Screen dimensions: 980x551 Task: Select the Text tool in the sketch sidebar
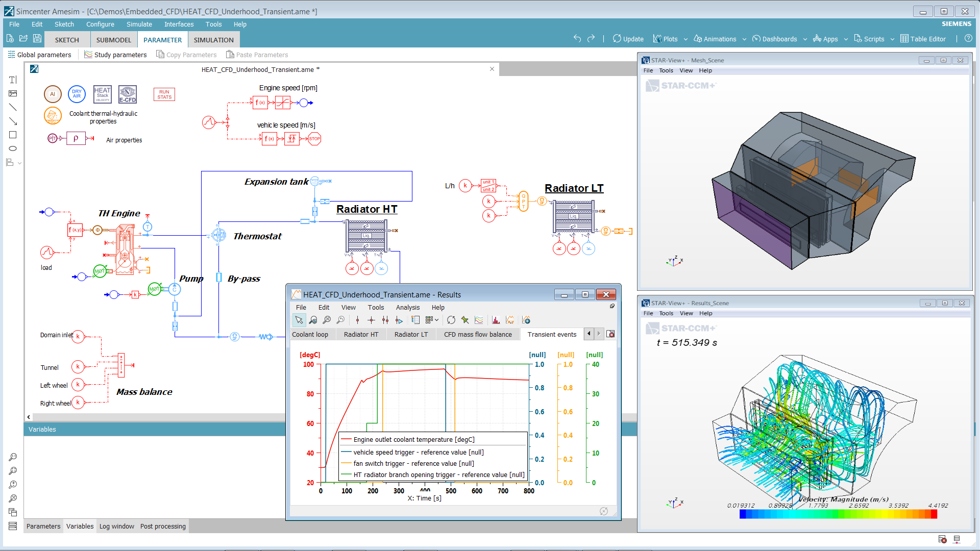click(12, 80)
